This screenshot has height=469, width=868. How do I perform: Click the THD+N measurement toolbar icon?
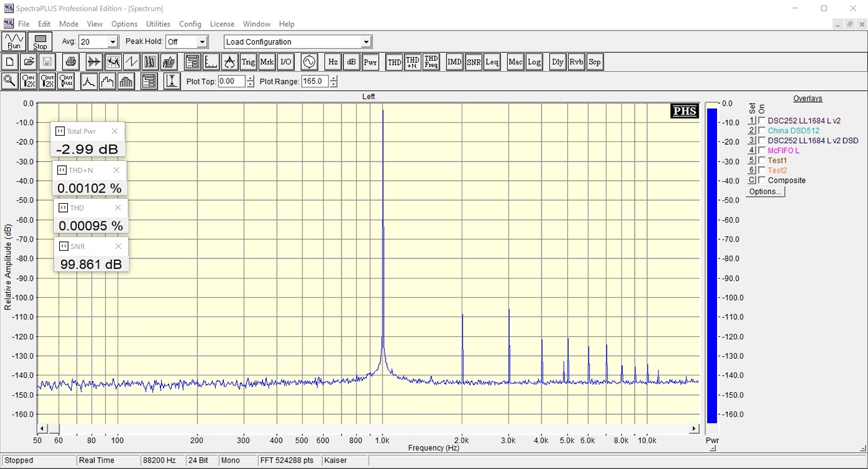(413, 62)
